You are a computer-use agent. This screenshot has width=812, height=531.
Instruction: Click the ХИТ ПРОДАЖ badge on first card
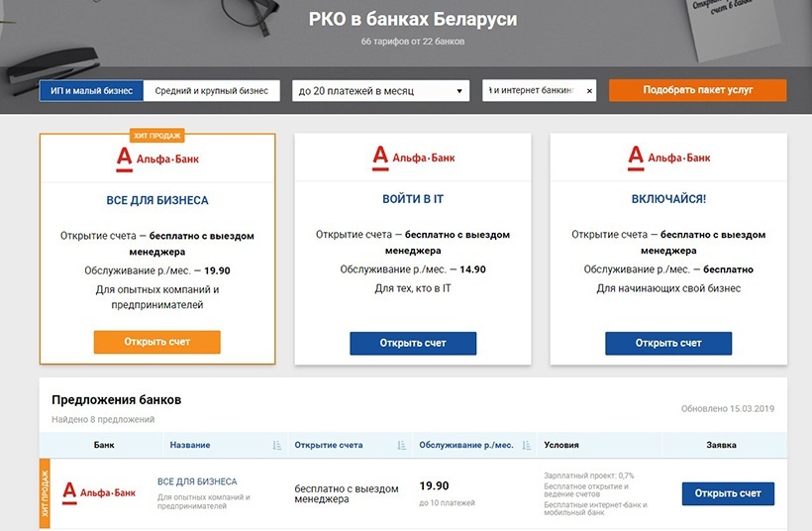[x=157, y=136]
